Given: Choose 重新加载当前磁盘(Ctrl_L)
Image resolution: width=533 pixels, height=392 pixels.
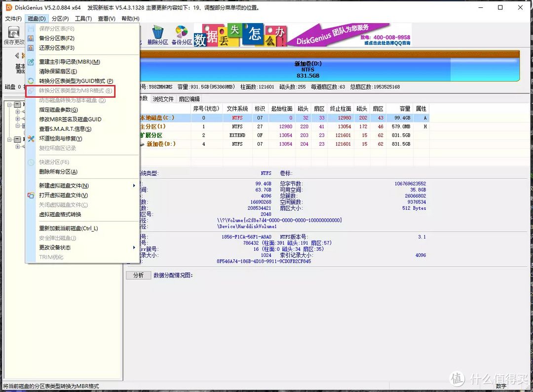Looking at the screenshot, I should pos(68,229).
